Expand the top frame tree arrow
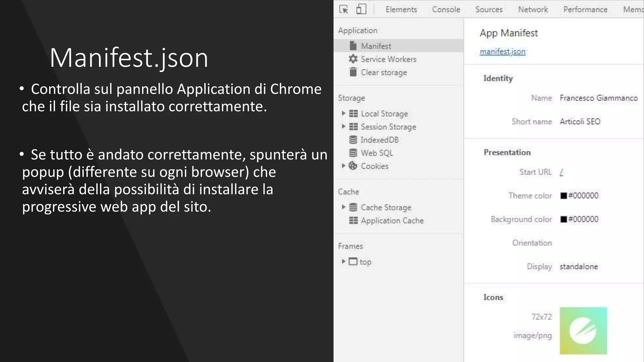 [343, 261]
